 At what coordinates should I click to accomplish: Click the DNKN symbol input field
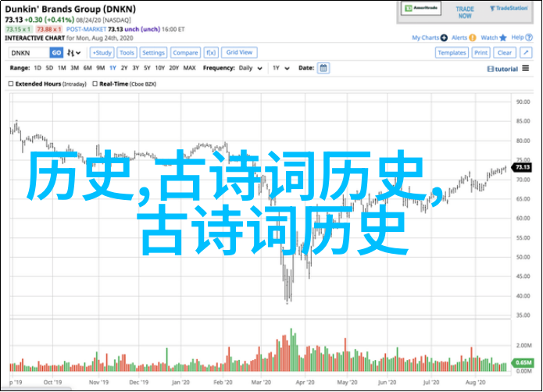(x=29, y=53)
